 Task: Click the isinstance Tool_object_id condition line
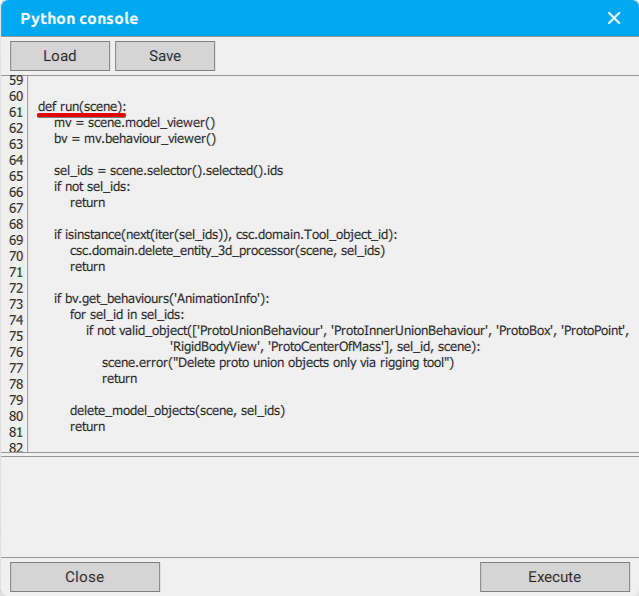(x=225, y=235)
